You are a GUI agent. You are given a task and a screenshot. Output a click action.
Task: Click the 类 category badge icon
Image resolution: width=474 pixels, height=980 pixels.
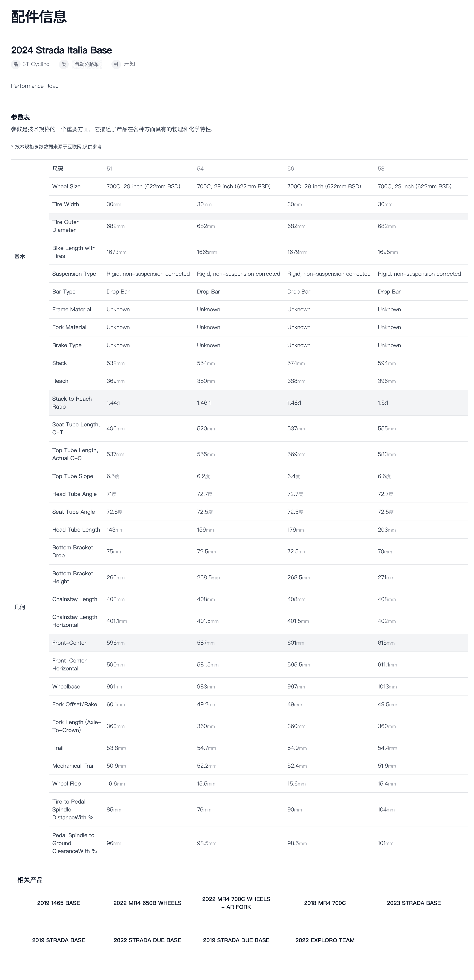pyautogui.click(x=64, y=64)
